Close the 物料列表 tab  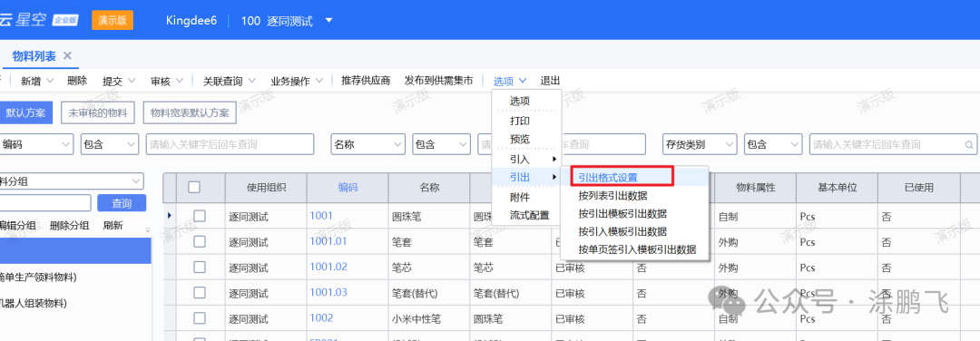(x=67, y=55)
